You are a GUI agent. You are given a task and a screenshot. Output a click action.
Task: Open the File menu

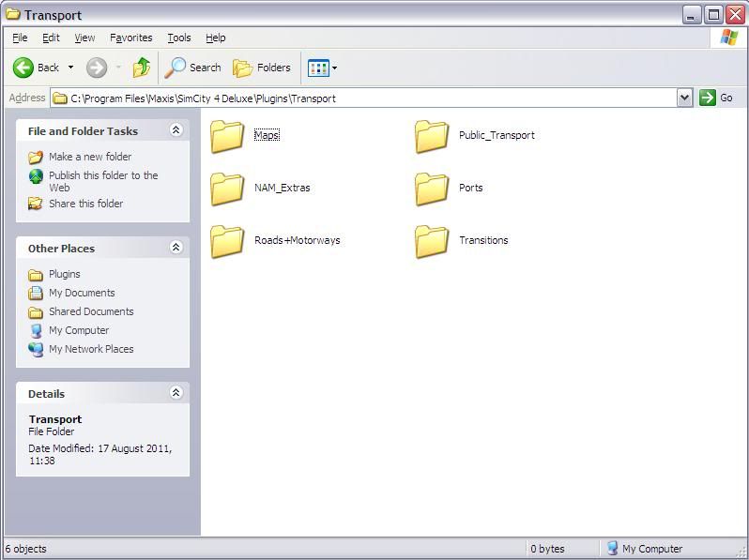coord(20,38)
